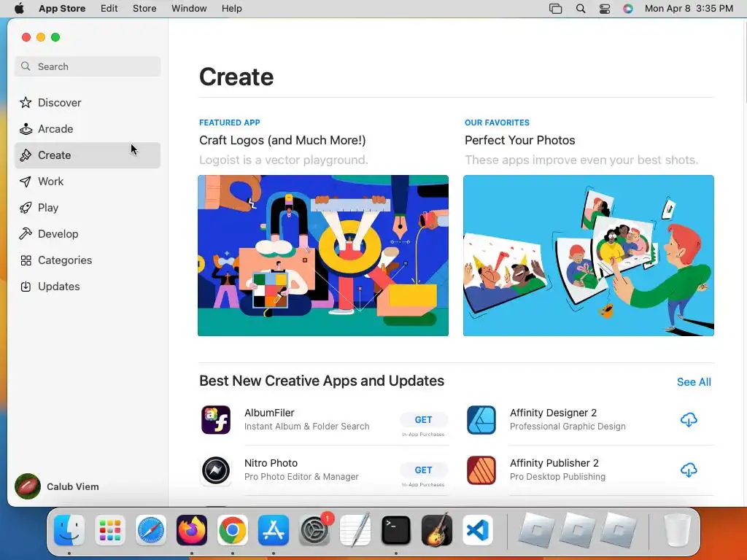The width and height of the screenshot is (747, 560).
Task: Open Play rocket icon in sidebar
Action: (x=26, y=208)
